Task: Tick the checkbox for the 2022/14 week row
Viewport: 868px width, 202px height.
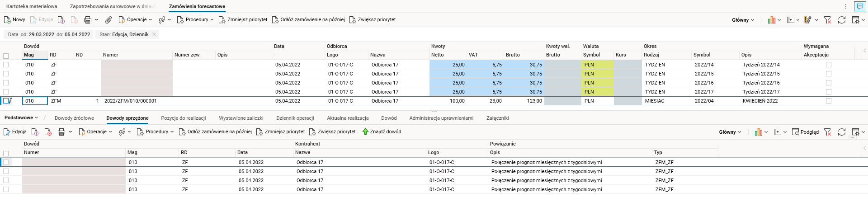Action: point(6,65)
